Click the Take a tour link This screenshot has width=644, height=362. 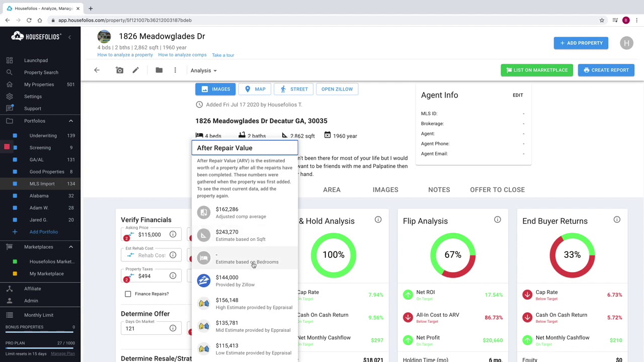[x=223, y=55]
